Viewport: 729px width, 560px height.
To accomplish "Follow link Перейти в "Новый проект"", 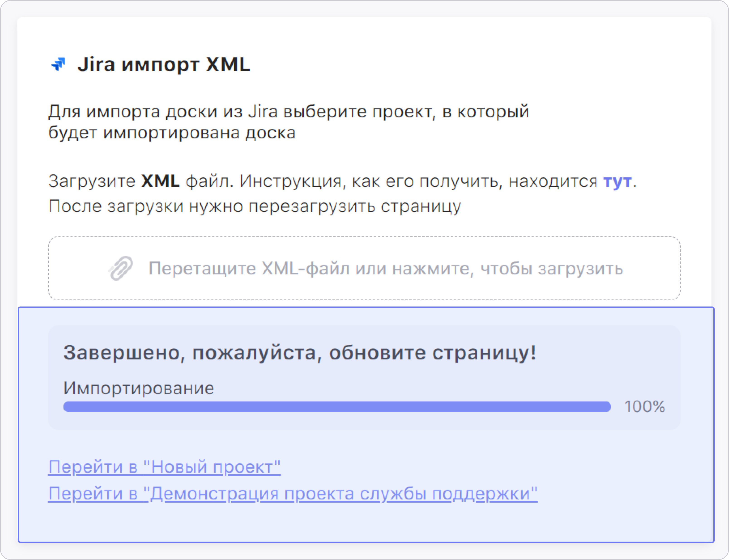I will point(164,467).
